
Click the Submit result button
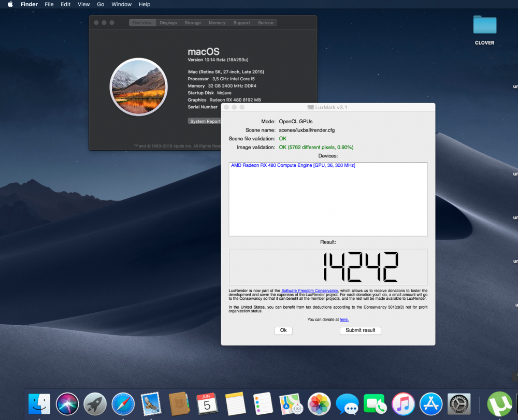pos(361,330)
